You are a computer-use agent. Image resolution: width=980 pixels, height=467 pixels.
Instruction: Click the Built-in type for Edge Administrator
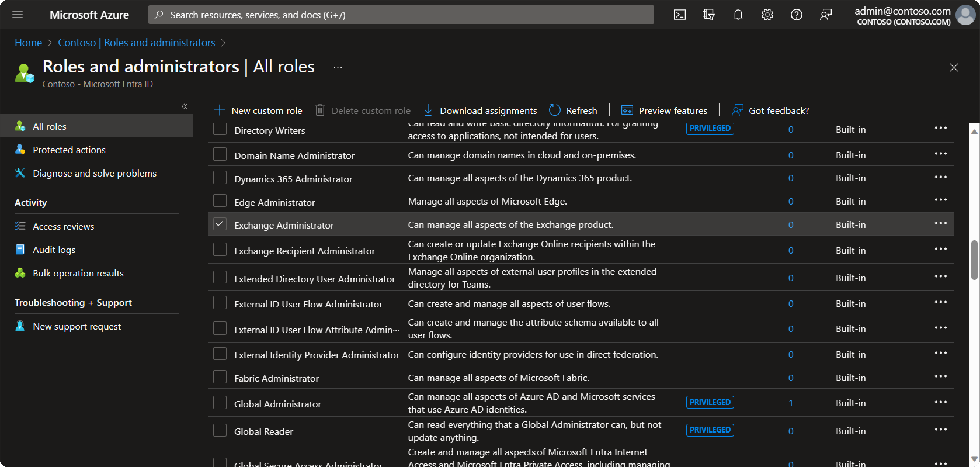tap(850, 201)
